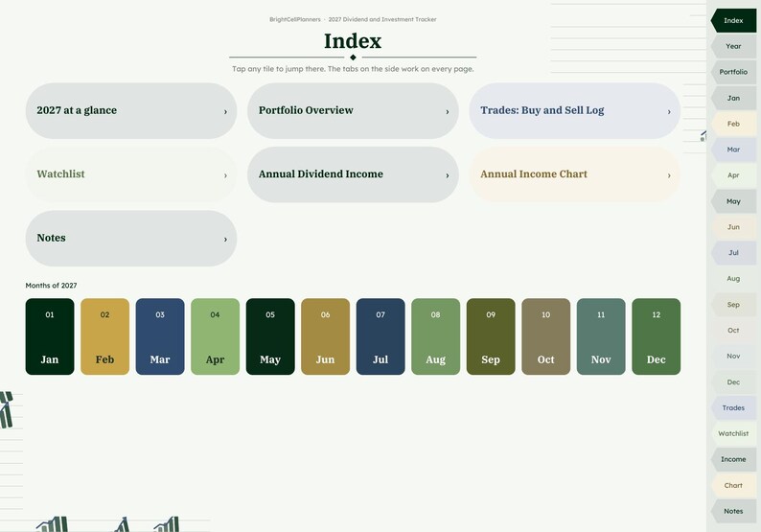Viewport: 761px width, 532px height.
Task: Open the 11 Nov month card
Action: 601,336
